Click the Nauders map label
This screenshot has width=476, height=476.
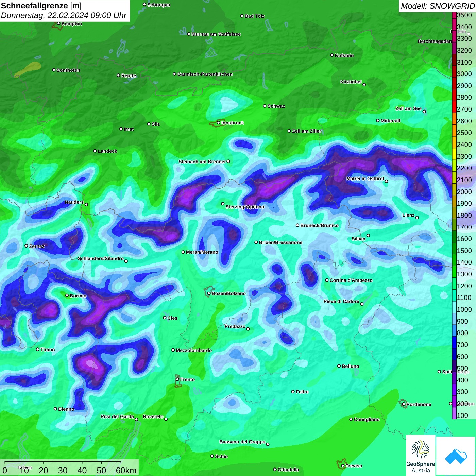click(x=74, y=202)
